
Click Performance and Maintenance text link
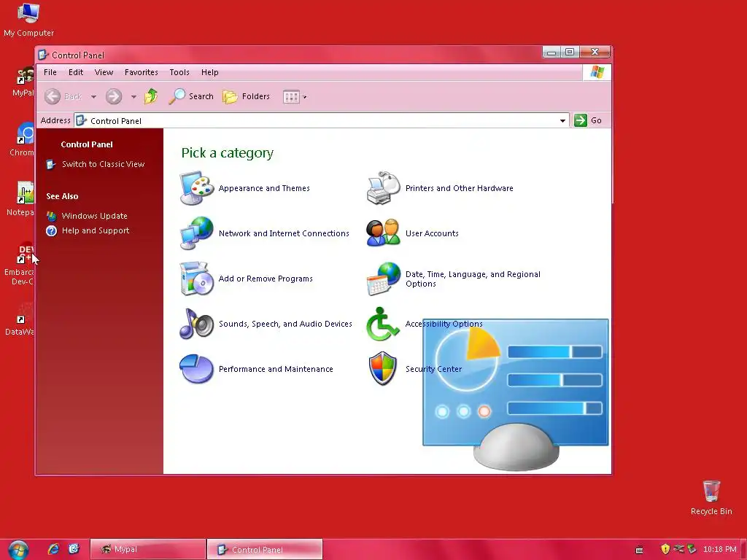(x=276, y=369)
